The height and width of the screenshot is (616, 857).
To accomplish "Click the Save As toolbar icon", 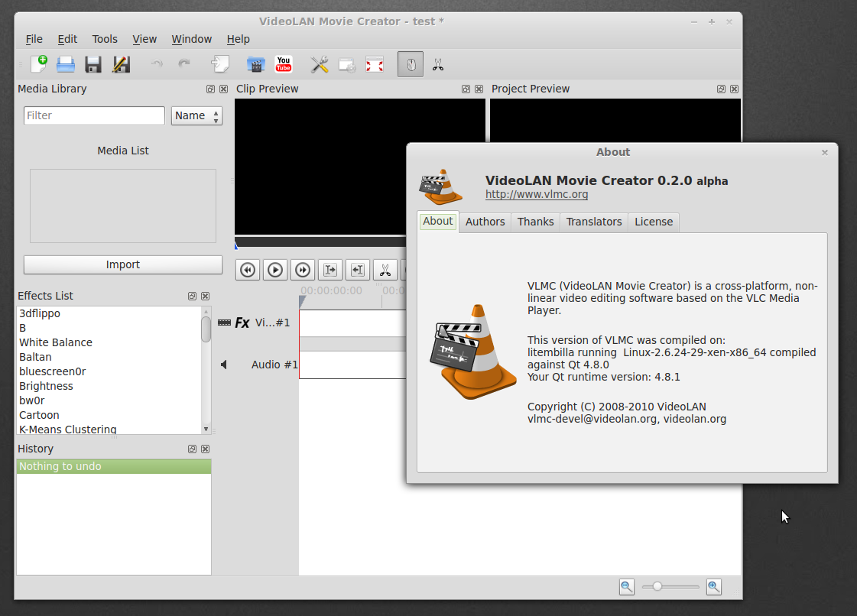I will (x=122, y=64).
